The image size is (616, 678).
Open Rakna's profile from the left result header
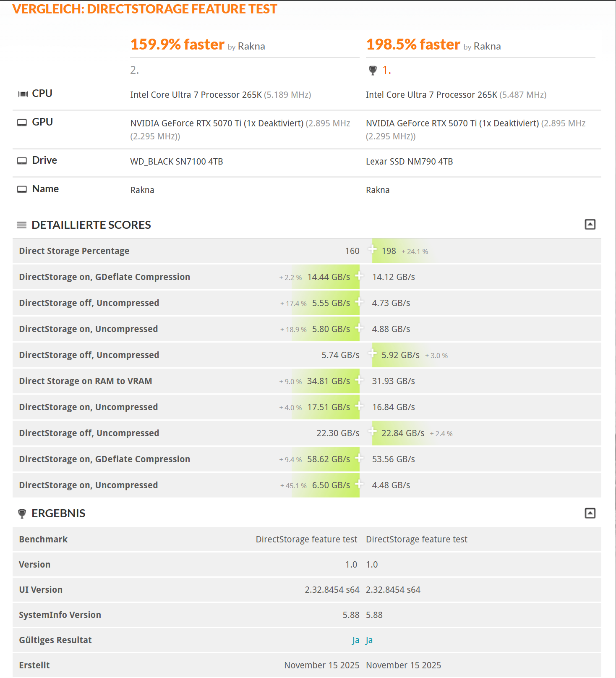[251, 46]
